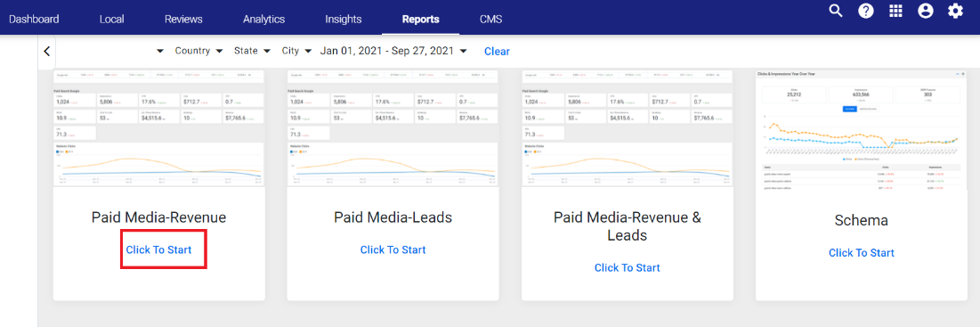
Task: Select the Schema card title
Action: (x=862, y=220)
